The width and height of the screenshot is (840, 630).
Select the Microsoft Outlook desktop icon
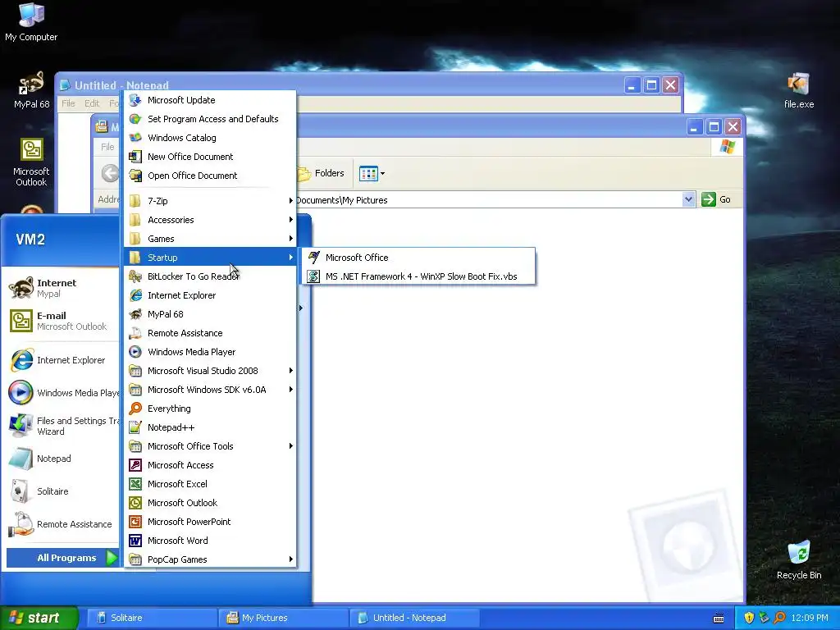coord(31,162)
